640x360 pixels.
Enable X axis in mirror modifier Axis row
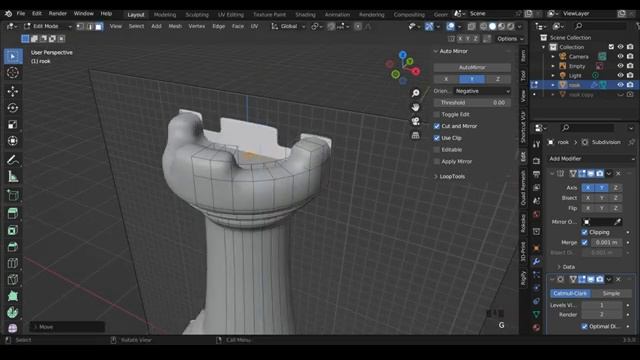pos(588,188)
